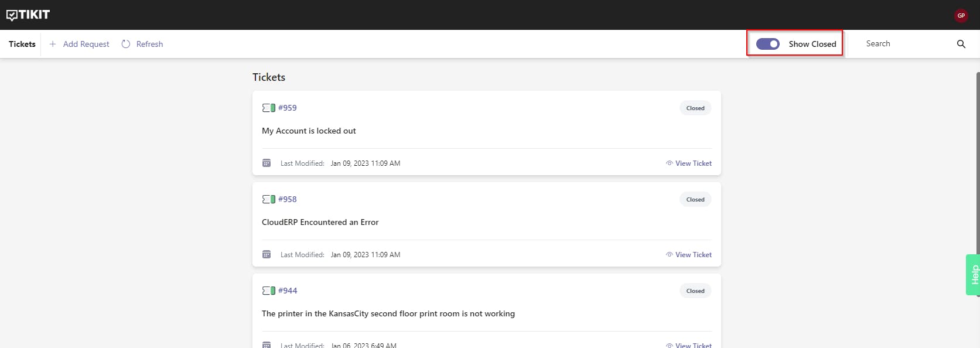Screen dimensions: 980x348
Task: Open the Tickets tab
Action: pyautogui.click(x=22, y=44)
